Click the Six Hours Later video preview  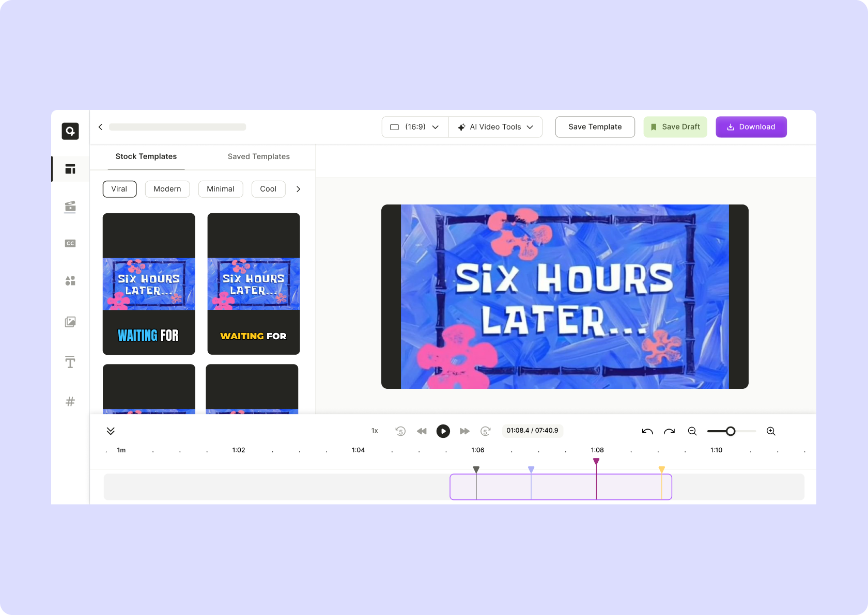tap(565, 296)
